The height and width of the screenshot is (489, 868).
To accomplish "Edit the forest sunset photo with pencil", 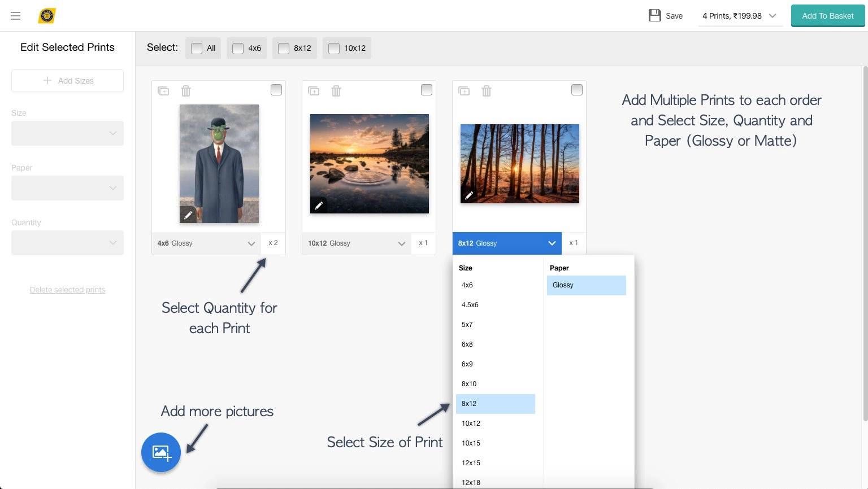I will click(x=468, y=195).
